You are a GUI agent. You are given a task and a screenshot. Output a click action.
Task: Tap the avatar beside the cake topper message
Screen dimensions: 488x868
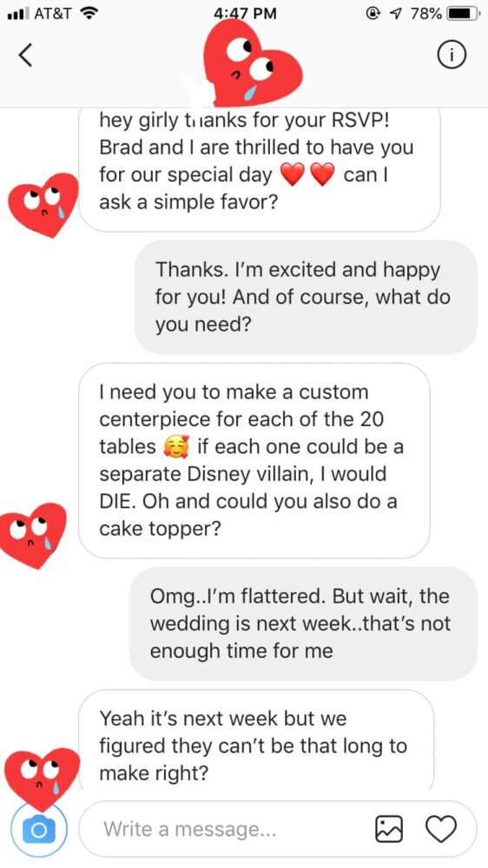point(33,536)
